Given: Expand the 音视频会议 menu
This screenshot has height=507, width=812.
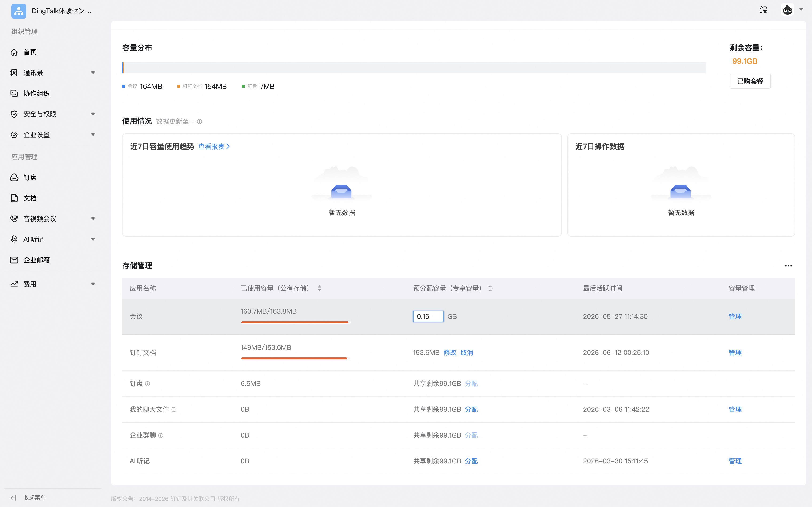Looking at the screenshot, I should [x=53, y=219].
